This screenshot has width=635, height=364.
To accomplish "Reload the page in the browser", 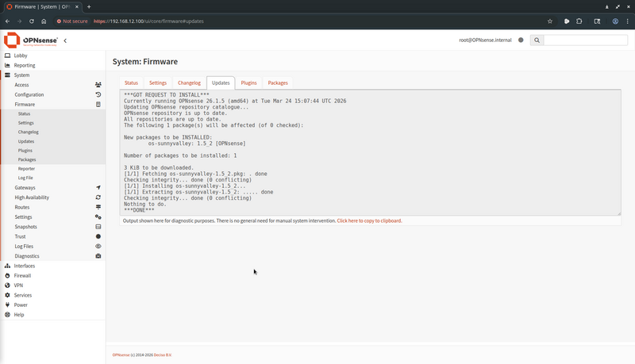I will pyautogui.click(x=32, y=21).
